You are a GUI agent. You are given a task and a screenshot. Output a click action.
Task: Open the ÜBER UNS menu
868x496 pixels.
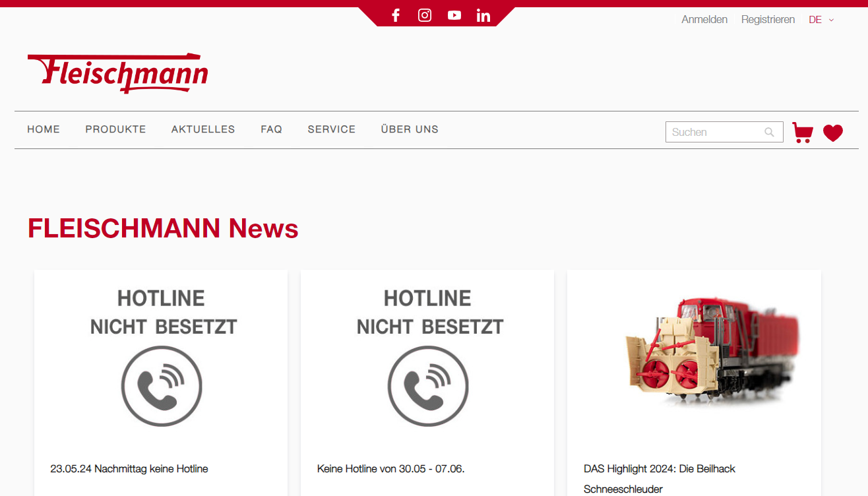coord(410,129)
